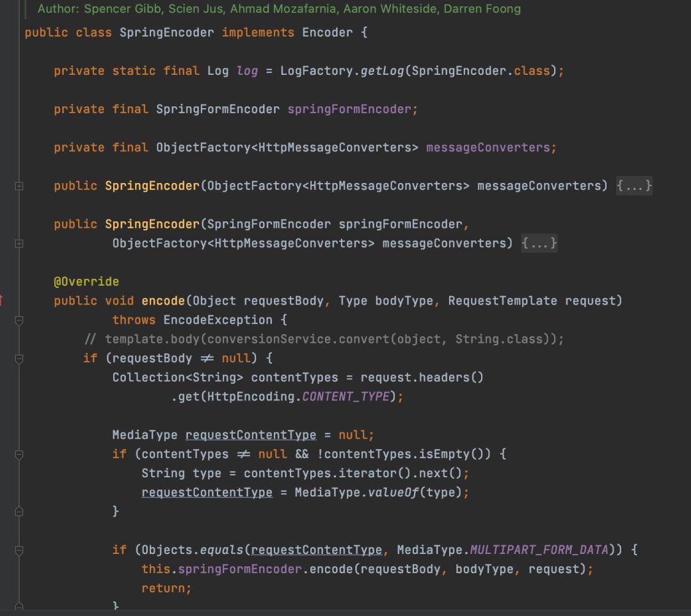Click the encode method name in declaration

point(163,301)
